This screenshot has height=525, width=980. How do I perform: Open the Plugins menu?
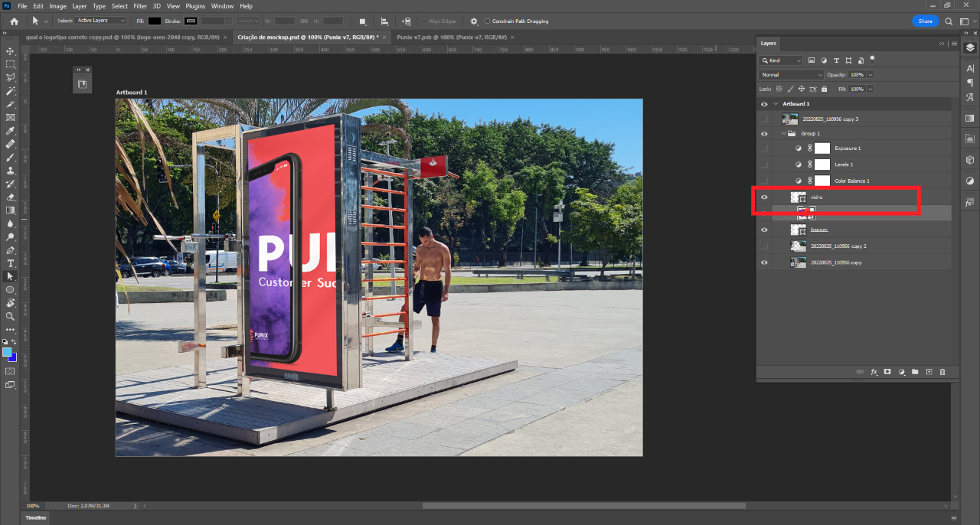[195, 6]
